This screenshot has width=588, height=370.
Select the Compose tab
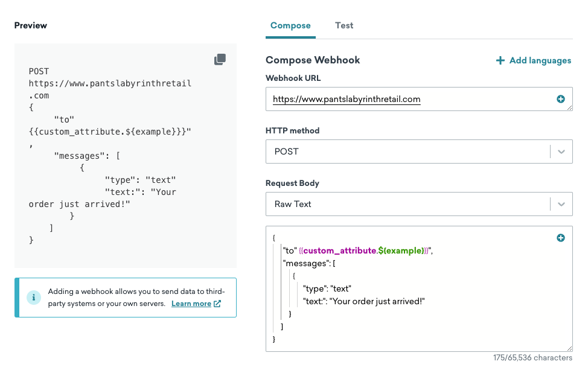click(290, 25)
